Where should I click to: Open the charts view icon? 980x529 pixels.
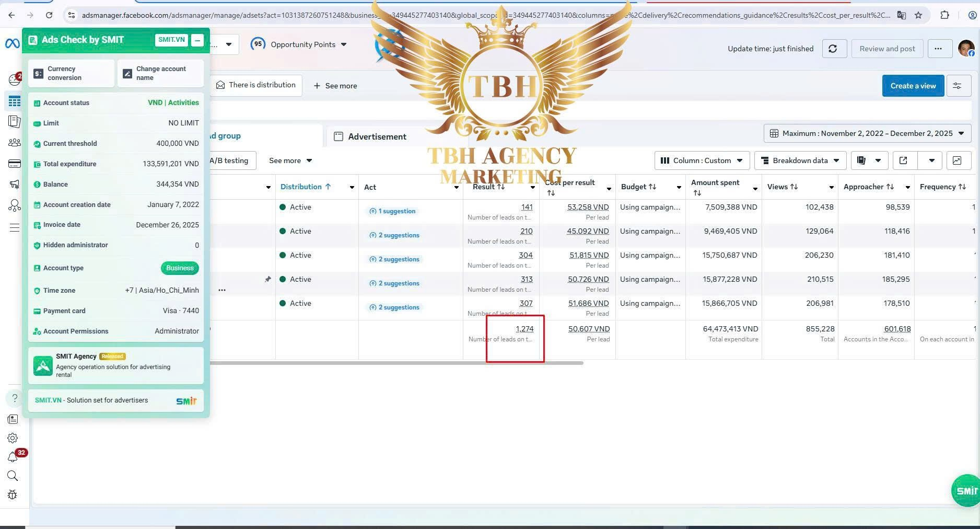[x=957, y=160]
